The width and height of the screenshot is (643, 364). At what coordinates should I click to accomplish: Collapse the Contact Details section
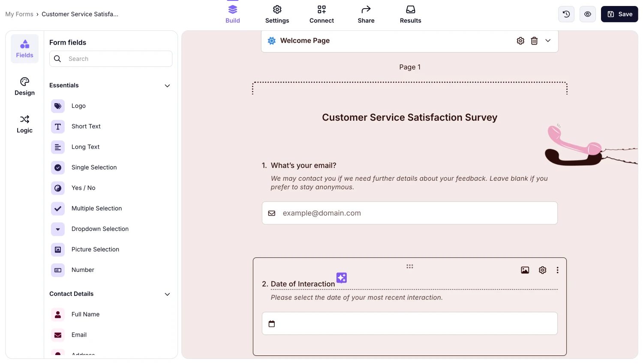click(167, 294)
